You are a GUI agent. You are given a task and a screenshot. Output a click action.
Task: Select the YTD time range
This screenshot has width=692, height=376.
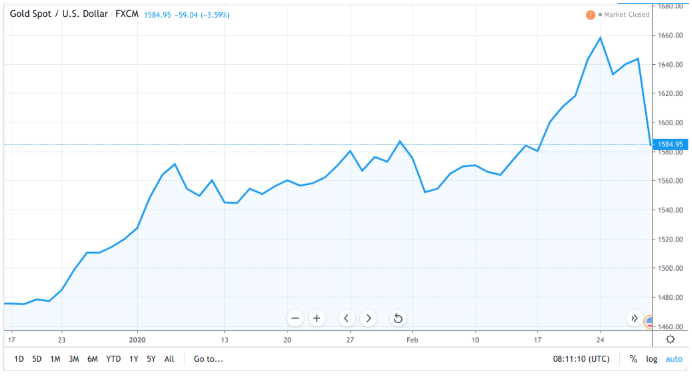click(113, 359)
